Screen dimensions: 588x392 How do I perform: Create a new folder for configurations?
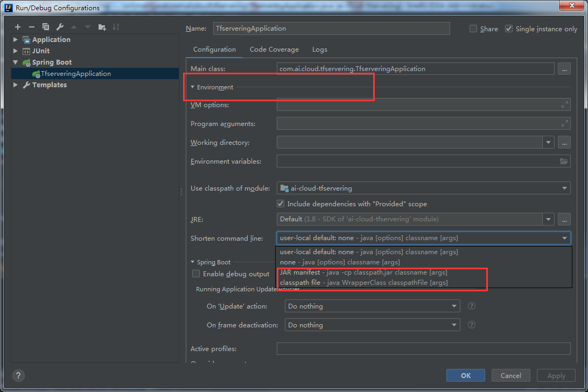coord(102,26)
